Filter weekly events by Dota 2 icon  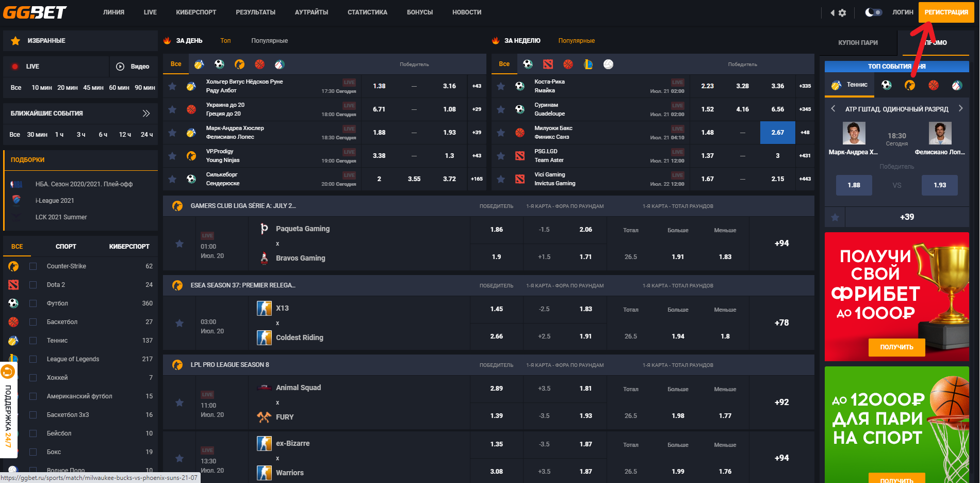(548, 65)
